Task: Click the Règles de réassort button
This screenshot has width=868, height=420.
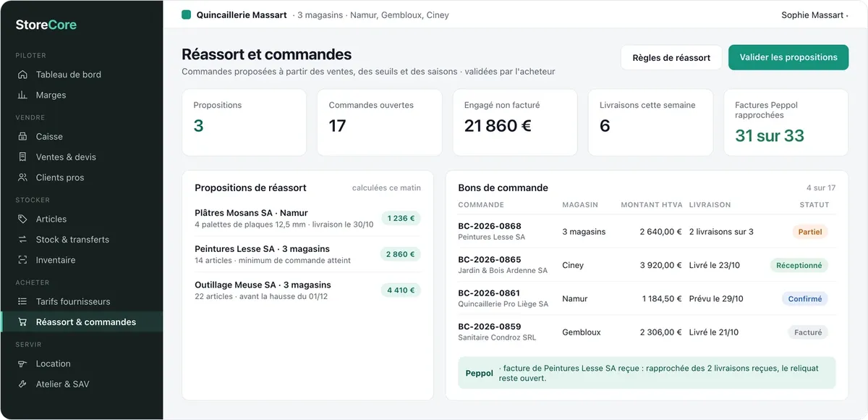Action: [x=671, y=58]
